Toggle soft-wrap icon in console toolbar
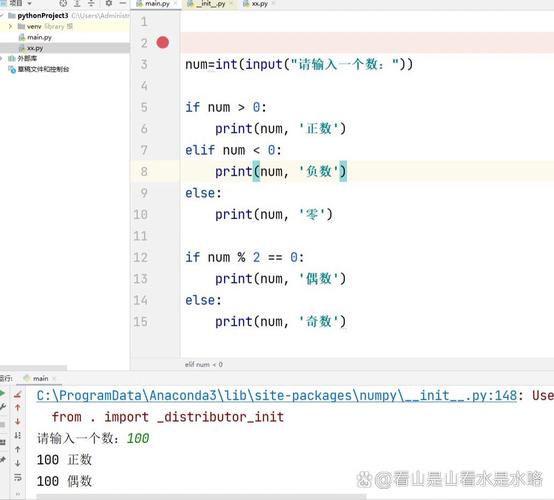The height and width of the screenshot is (500, 554). tap(18, 477)
